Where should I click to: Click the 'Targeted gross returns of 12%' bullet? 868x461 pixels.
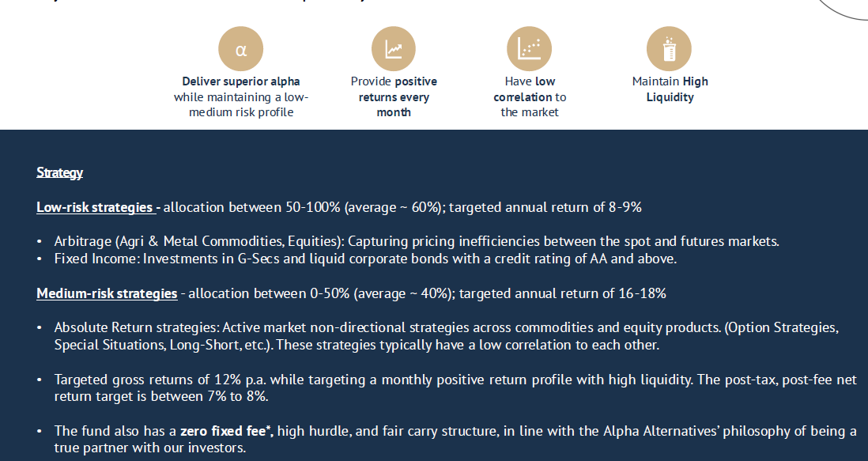pyautogui.click(x=455, y=388)
